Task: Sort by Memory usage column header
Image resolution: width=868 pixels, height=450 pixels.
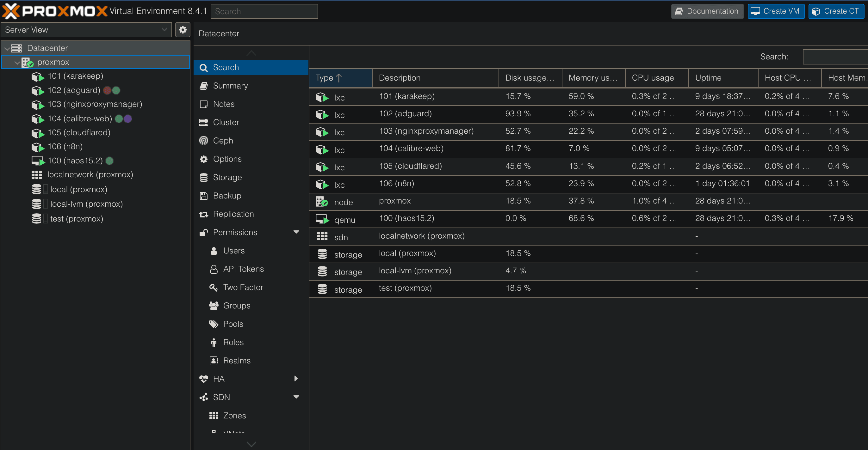Action: click(594, 78)
